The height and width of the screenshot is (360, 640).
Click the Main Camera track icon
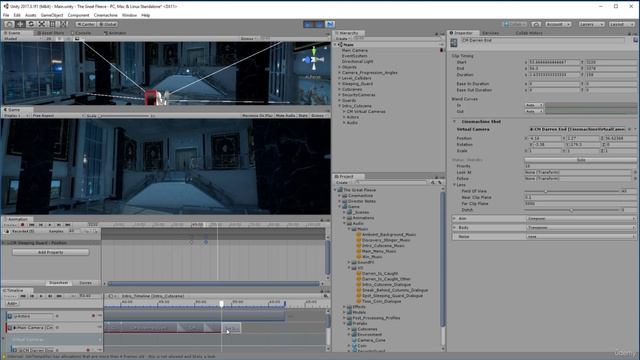(10, 327)
